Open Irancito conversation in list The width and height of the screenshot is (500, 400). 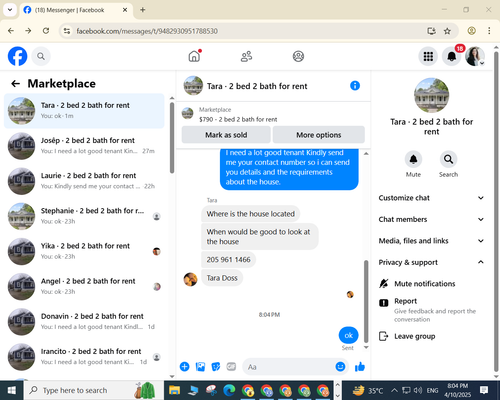84,357
